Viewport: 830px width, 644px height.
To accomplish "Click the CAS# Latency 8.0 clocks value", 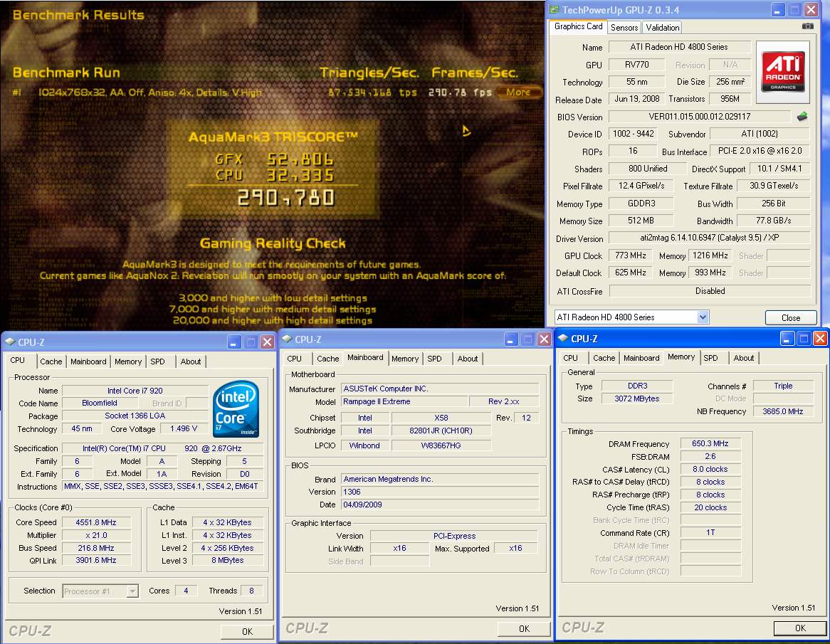I will click(x=710, y=469).
